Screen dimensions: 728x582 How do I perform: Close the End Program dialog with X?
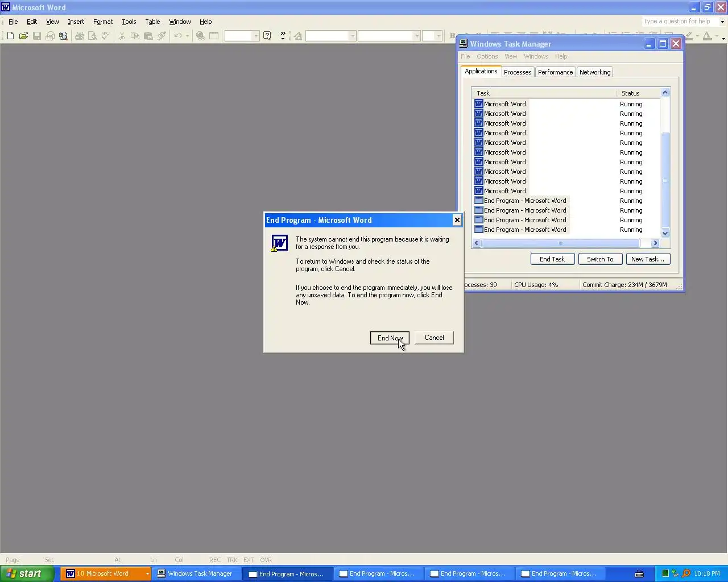point(457,220)
